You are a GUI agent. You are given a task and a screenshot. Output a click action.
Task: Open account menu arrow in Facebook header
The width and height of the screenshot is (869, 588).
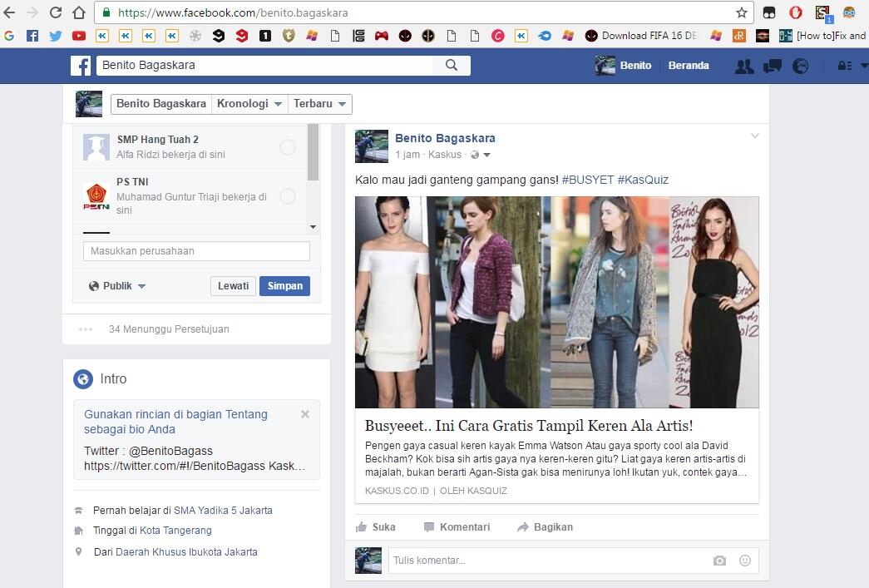tap(863, 66)
